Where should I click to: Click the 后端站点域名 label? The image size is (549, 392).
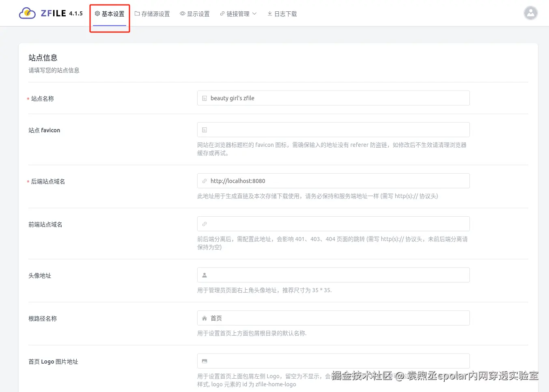[x=48, y=181]
